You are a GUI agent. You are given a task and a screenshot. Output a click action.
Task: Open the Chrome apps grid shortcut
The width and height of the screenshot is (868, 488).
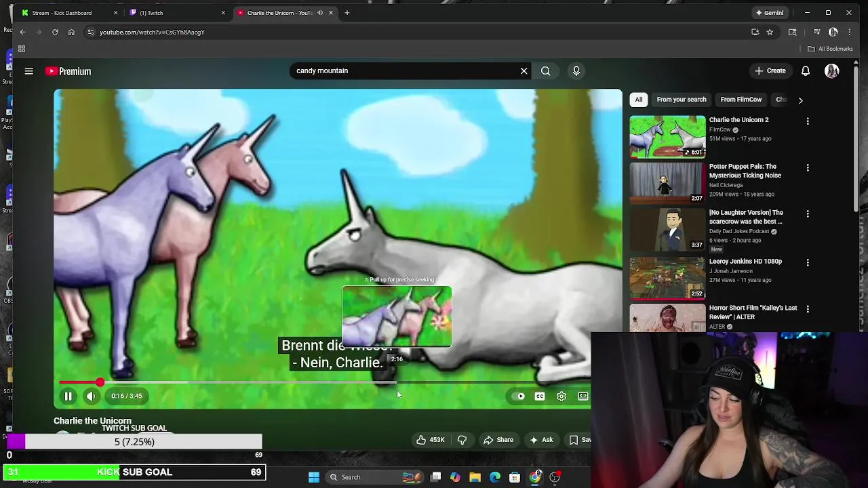[22, 49]
